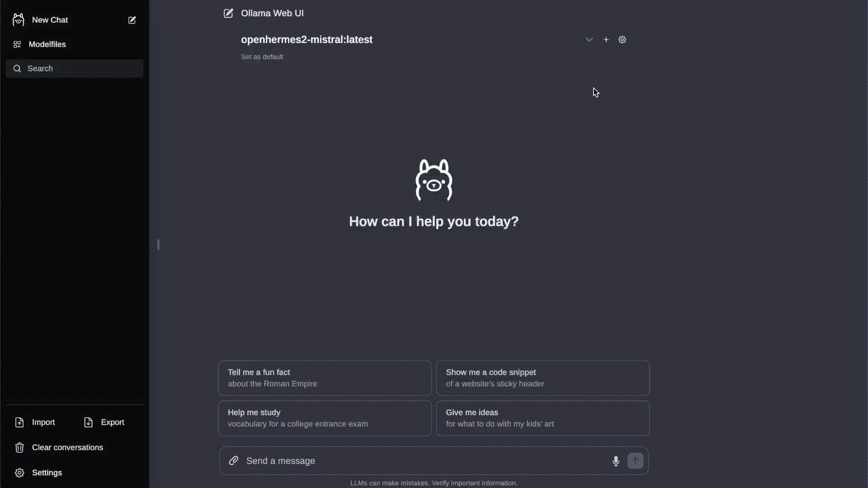Click the add model plus button
The width and height of the screenshot is (868, 488).
606,39
